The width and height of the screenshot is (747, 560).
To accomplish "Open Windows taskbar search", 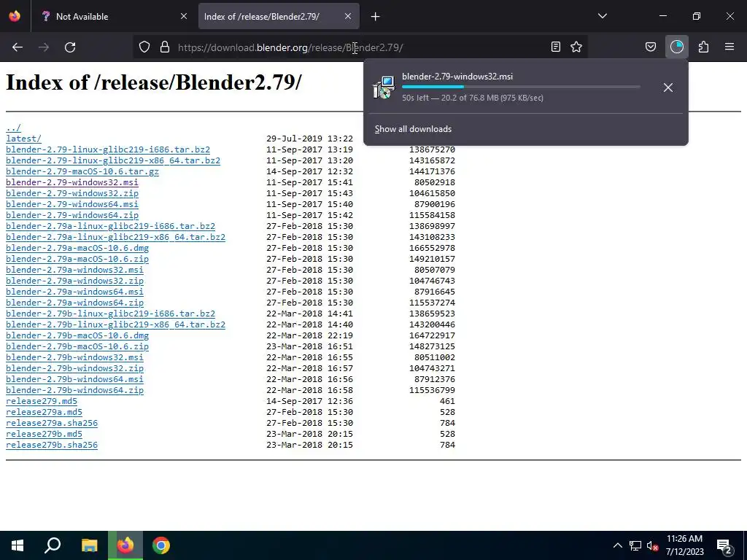I will 53,545.
